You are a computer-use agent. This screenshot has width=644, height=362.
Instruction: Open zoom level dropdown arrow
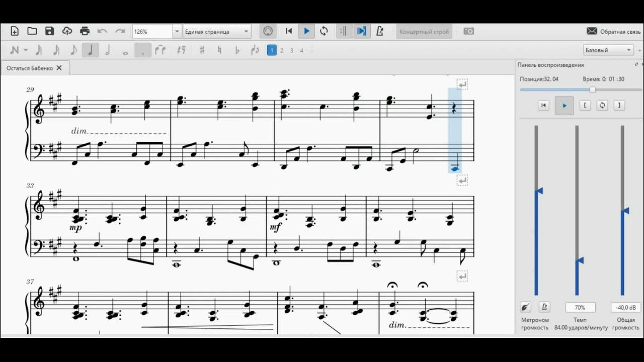(177, 32)
